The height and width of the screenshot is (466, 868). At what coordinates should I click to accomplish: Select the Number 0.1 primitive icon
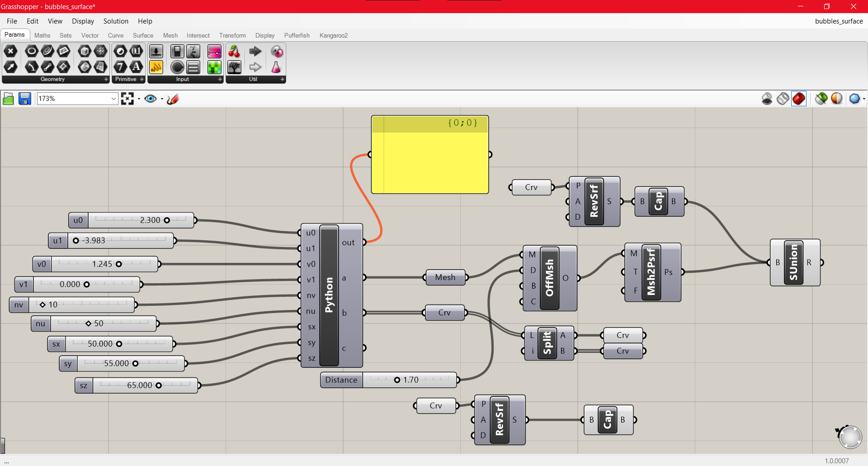click(136, 51)
